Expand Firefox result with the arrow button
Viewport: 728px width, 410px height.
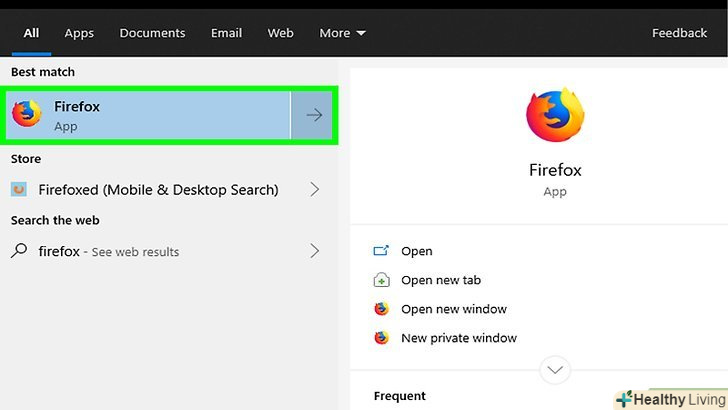coord(314,115)
